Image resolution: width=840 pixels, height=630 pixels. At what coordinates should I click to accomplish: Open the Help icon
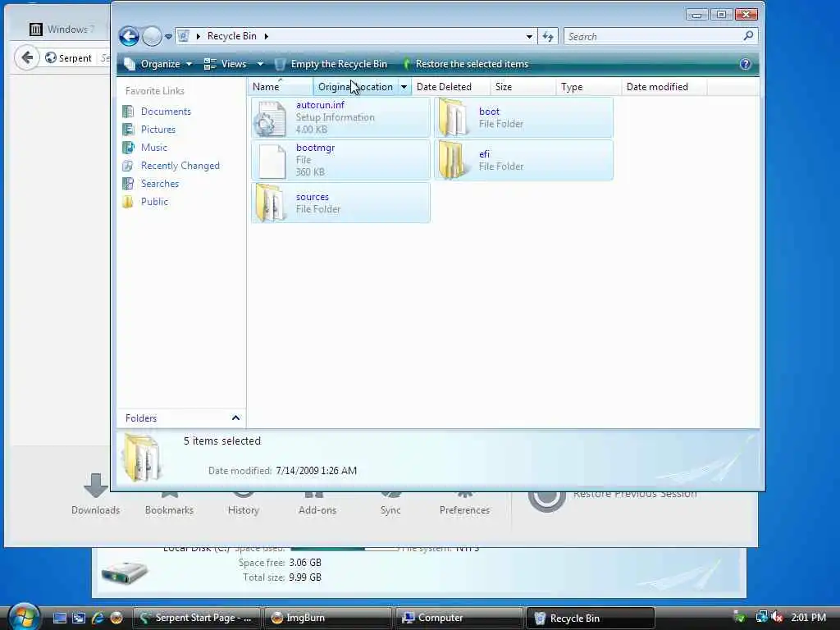[745, 64]
